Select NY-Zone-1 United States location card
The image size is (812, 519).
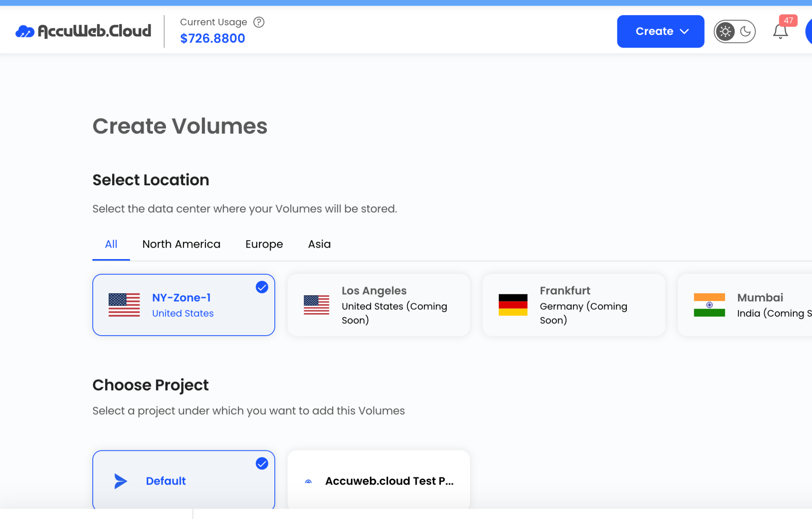point(184,305)
